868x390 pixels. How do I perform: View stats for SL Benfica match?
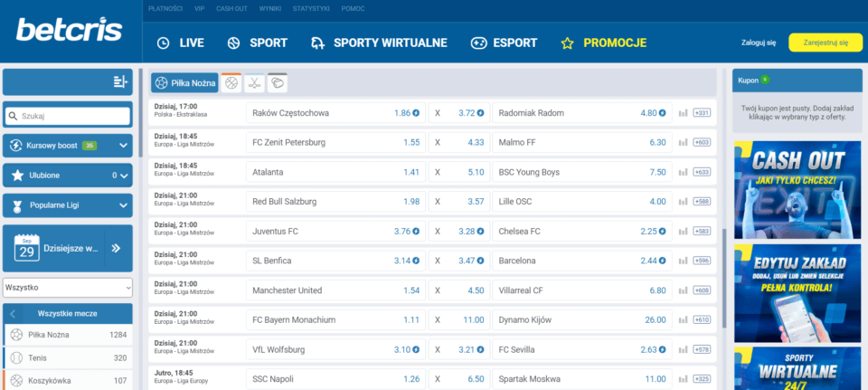pos(684,261)
